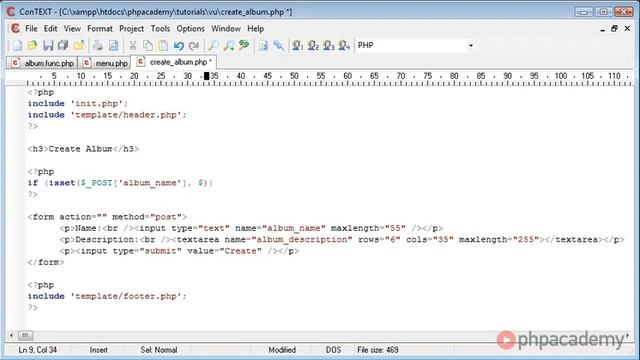Restore the inner document window
The height and width of the screenshot is (360, 640).
click(614, 29)
